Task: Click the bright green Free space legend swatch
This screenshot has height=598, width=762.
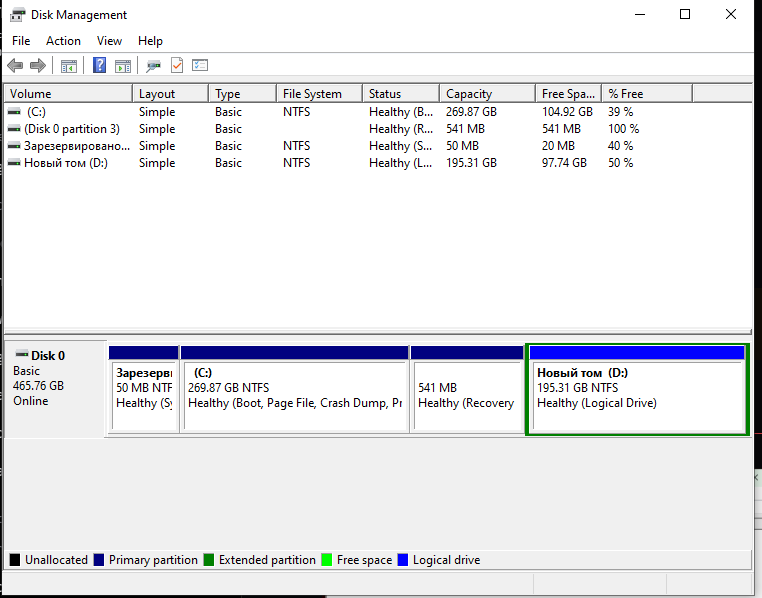Action: pos(327,560)
